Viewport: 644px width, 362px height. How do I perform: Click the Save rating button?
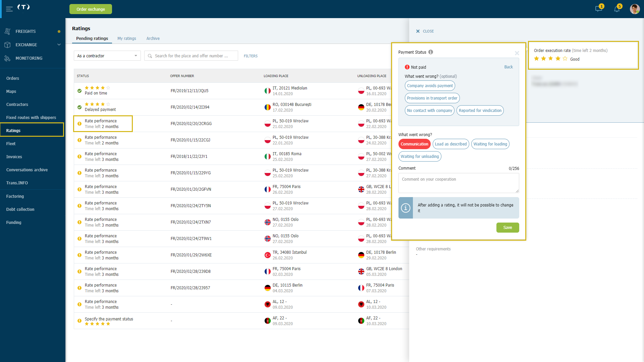[507, 228]
